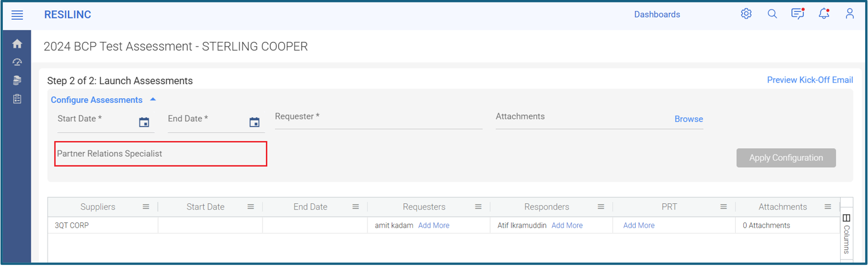Image resolution: width=868 pixels, height=266 pixels.
Task: Open the End Date column menu icon
Action: [x=356, y=207]
